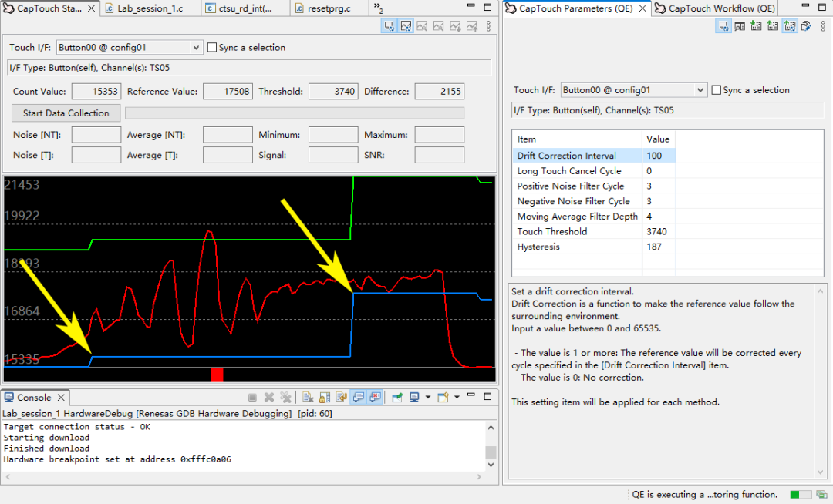Screen dimensions: 833x504
Task: Select the Touch Threshold parameter row
Action: click(x=552, y=231)
